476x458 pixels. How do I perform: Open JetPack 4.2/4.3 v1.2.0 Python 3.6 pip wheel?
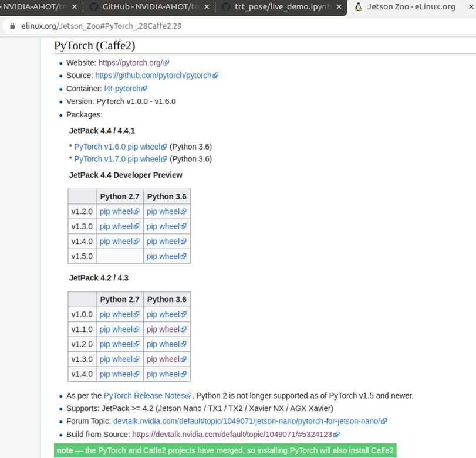point(163,344)
